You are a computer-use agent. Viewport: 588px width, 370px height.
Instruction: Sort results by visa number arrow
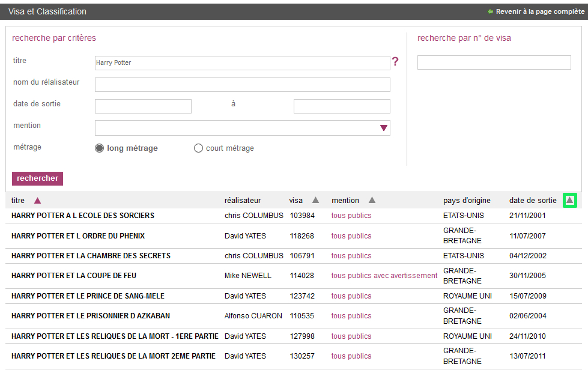coord(315,201)
